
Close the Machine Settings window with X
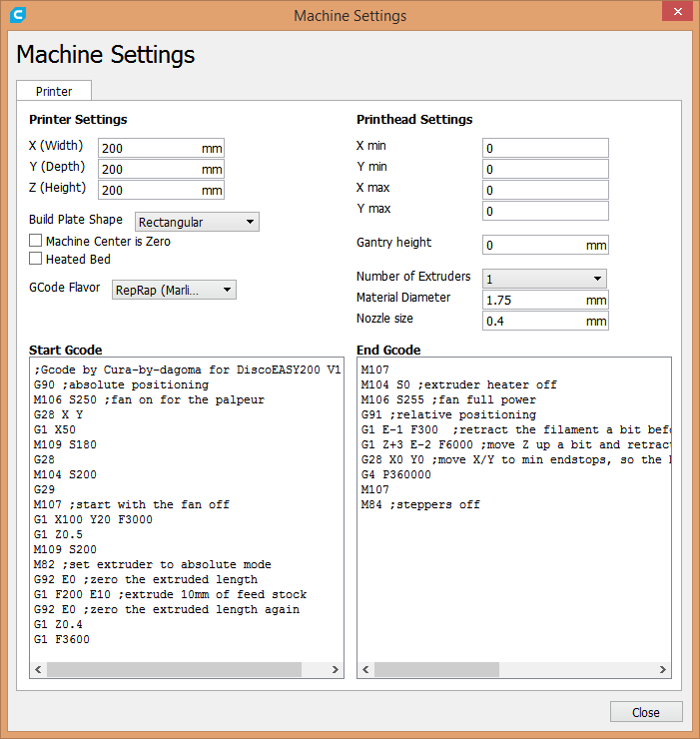tap(677, 11)
